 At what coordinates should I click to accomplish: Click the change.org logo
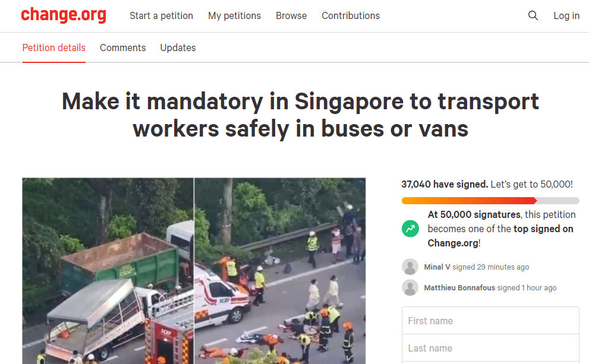(x=64, y=15)
